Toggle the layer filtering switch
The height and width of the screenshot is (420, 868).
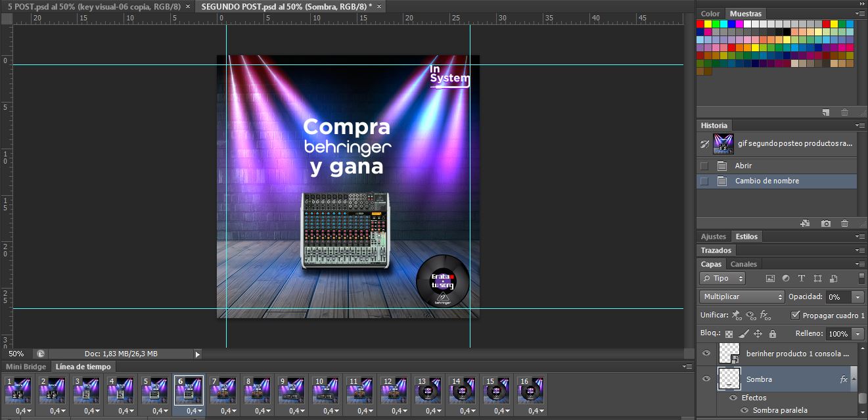(x=861, y=277)
